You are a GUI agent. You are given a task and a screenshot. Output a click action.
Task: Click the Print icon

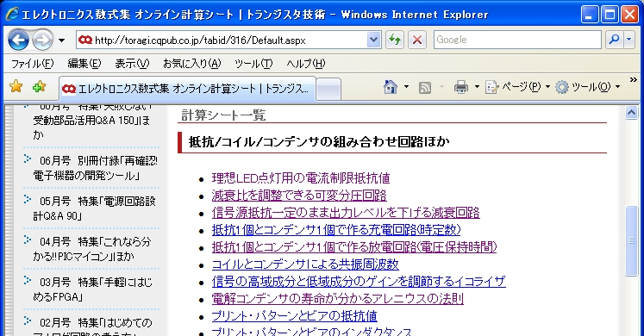461,87
